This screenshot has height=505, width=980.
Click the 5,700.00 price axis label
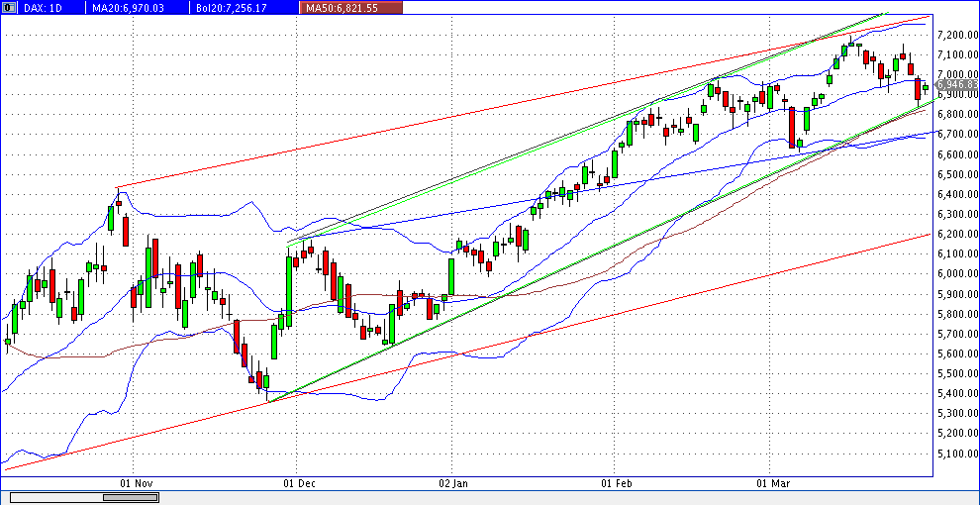[957, 334]
